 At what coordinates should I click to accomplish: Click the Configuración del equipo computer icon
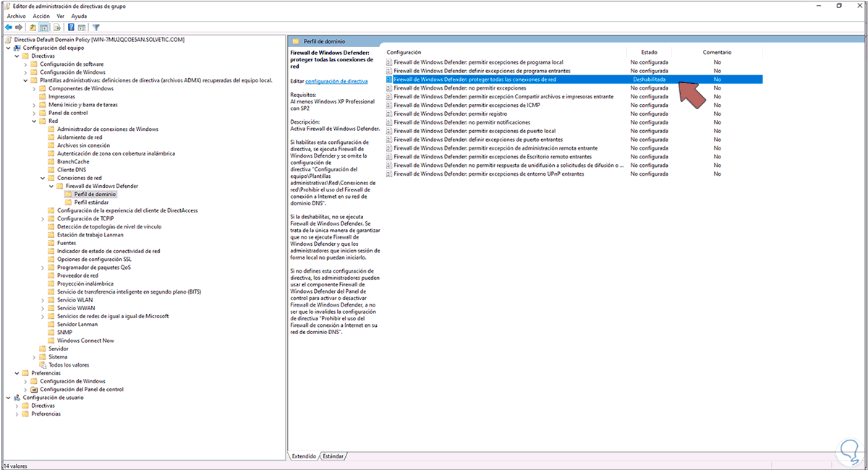(x=17, y=48)
